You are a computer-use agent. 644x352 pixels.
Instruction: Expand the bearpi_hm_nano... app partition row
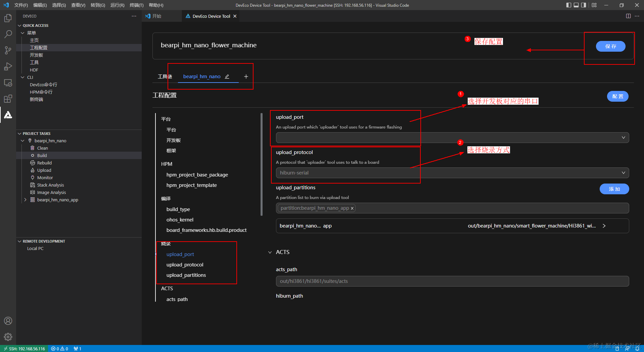click(x=604, y=226)
